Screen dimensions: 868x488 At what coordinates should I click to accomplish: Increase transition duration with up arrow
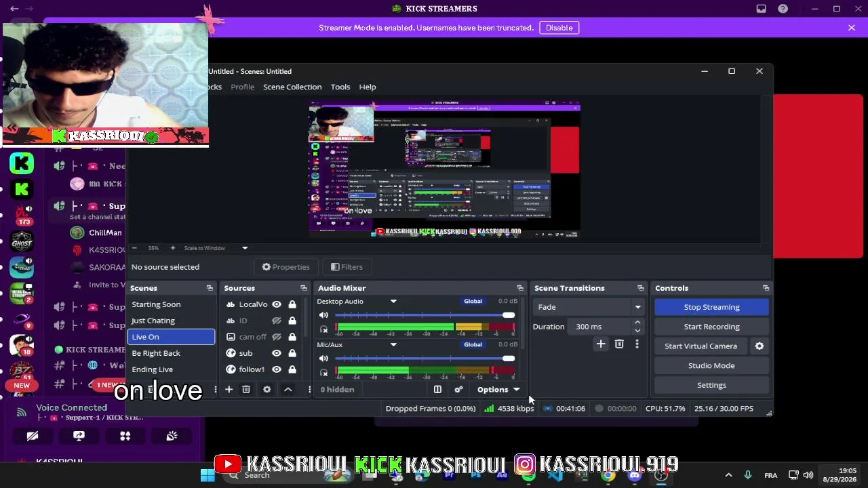pos(637,323)
